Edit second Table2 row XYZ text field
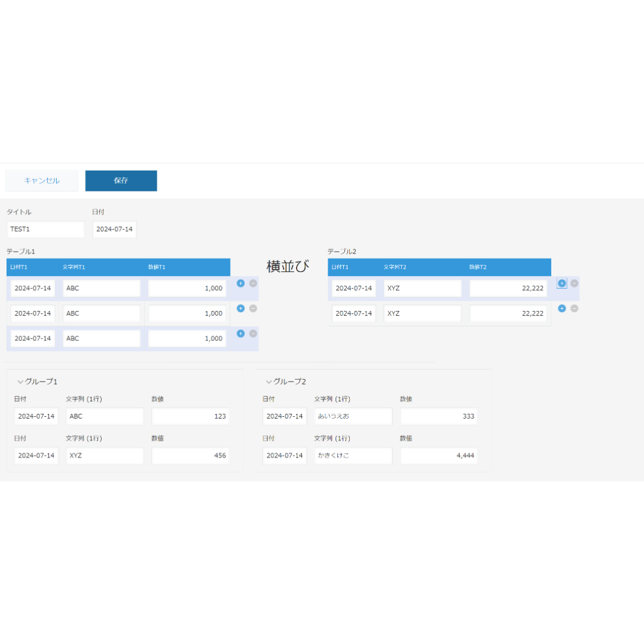 (423, 313)
